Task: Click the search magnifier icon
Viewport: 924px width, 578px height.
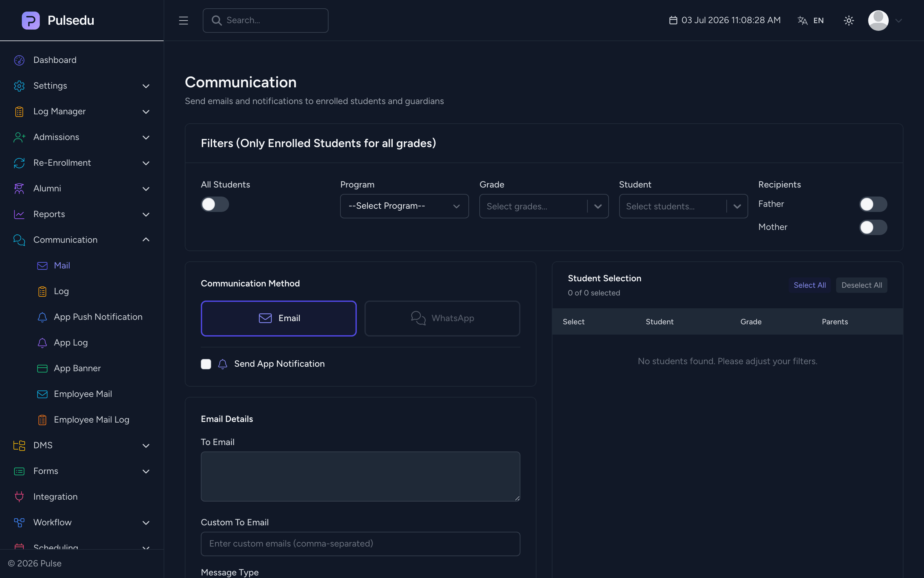Action: pos(217,20)
